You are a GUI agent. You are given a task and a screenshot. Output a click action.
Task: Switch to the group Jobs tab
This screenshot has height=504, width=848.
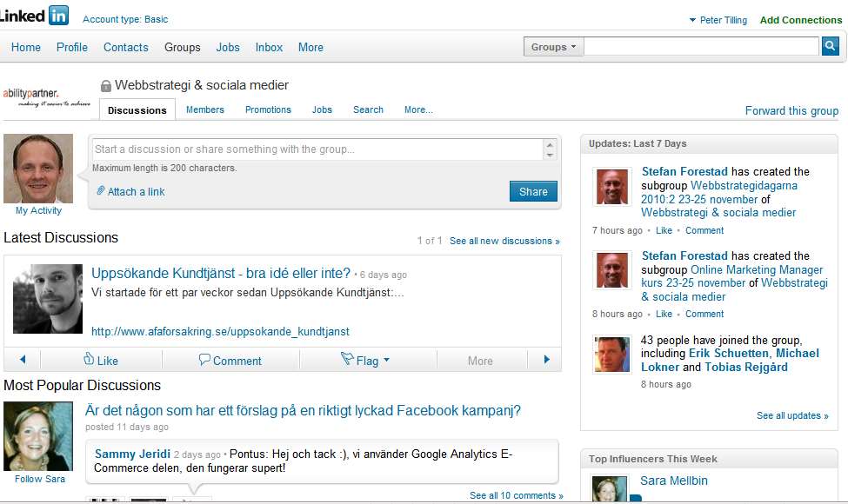pos(322,109)
